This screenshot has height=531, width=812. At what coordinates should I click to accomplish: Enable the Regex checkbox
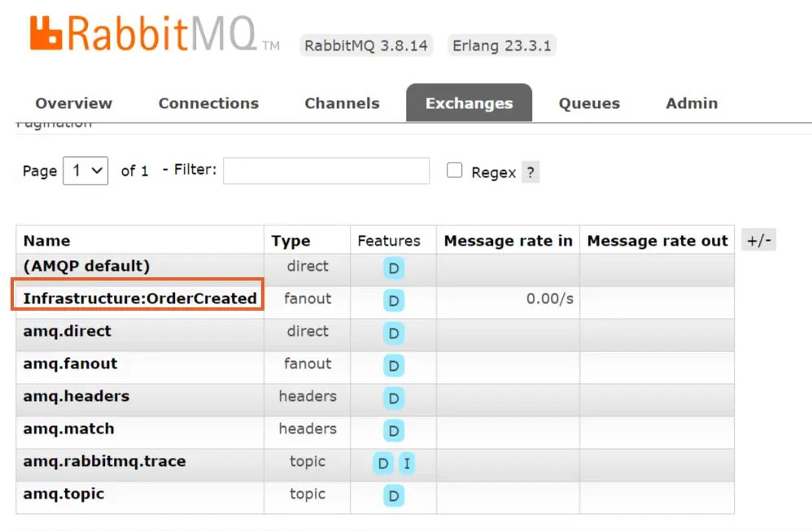point(454,171)
